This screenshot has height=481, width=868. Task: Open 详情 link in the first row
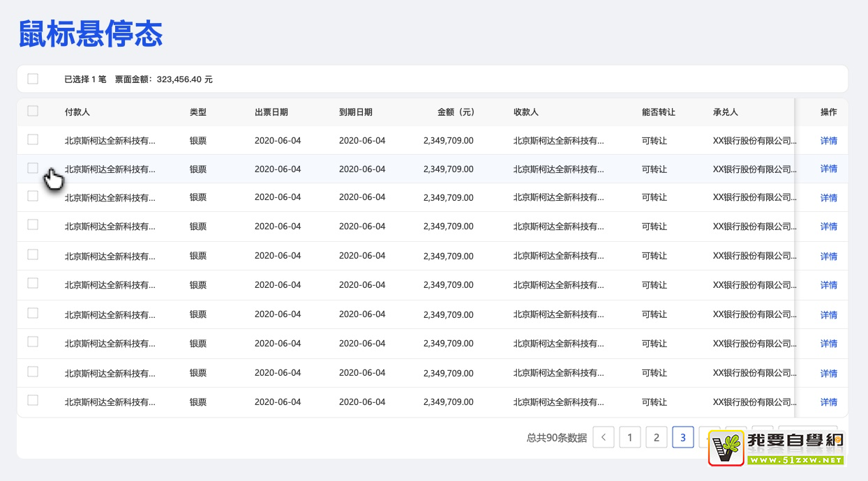tap(828, 140)
